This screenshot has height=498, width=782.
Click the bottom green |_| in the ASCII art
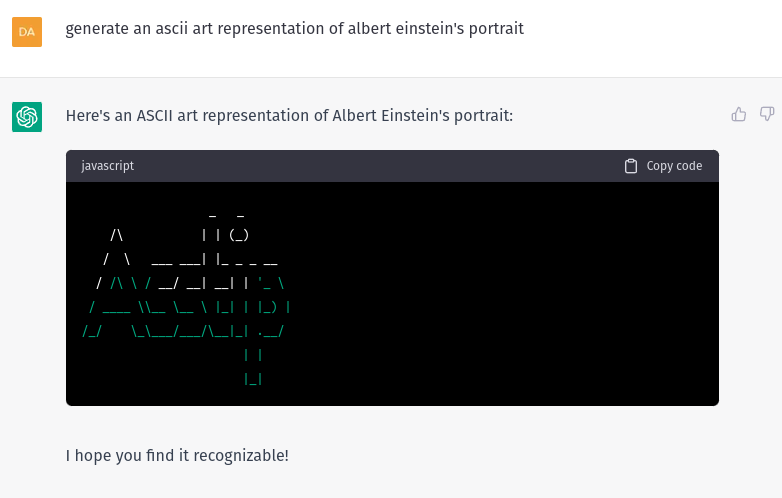click(x=253, y=379)
